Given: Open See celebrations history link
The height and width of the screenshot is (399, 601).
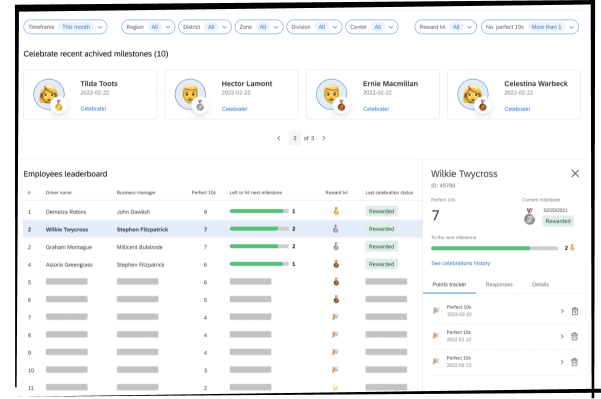Looking at the screenshot, I should (460, 263).
